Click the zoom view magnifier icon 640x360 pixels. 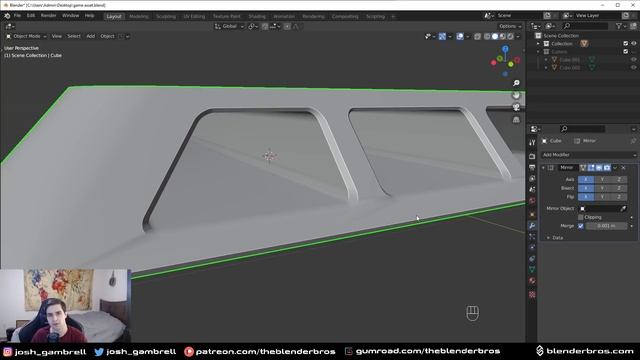coord(516,83)
